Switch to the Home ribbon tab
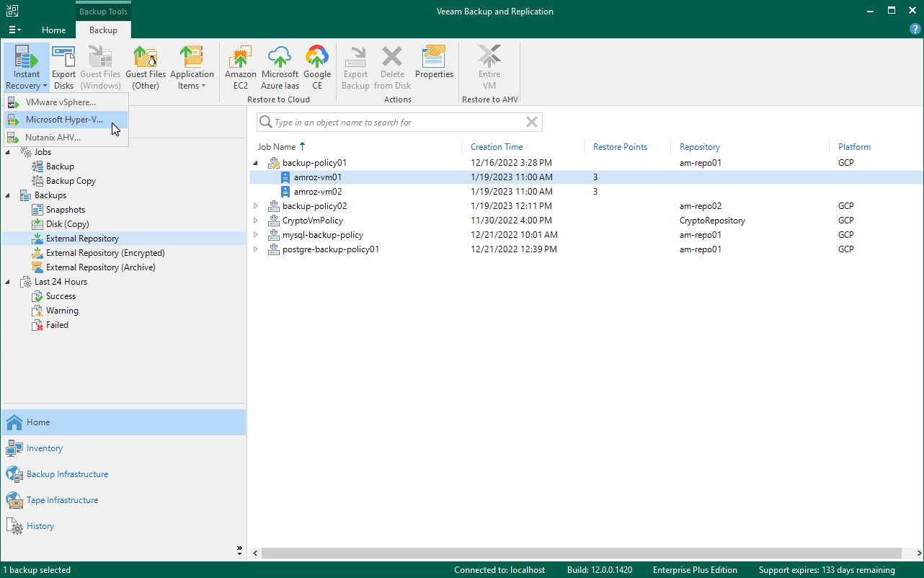Viewport: 924px width, 578px height. [x=54, y=30]
